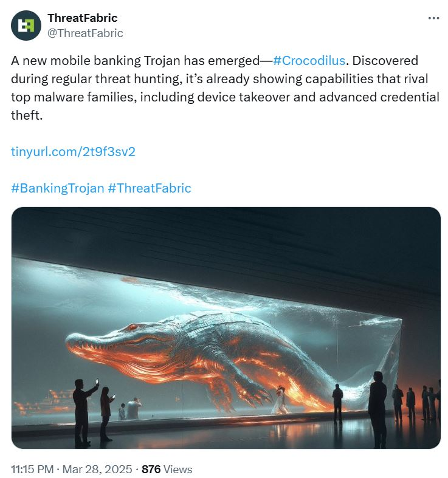Click the large silhouetted figure on right

[x=378, y=409]
